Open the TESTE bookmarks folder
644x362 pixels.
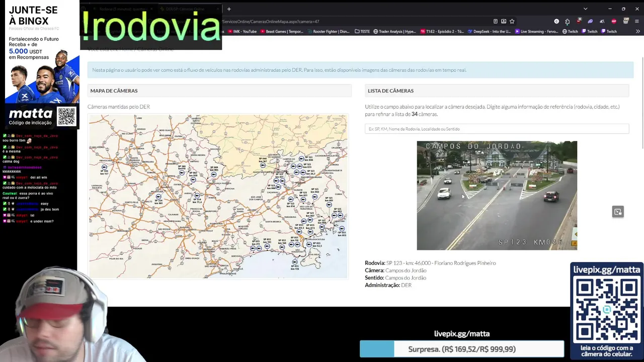[x=362, y=31]
